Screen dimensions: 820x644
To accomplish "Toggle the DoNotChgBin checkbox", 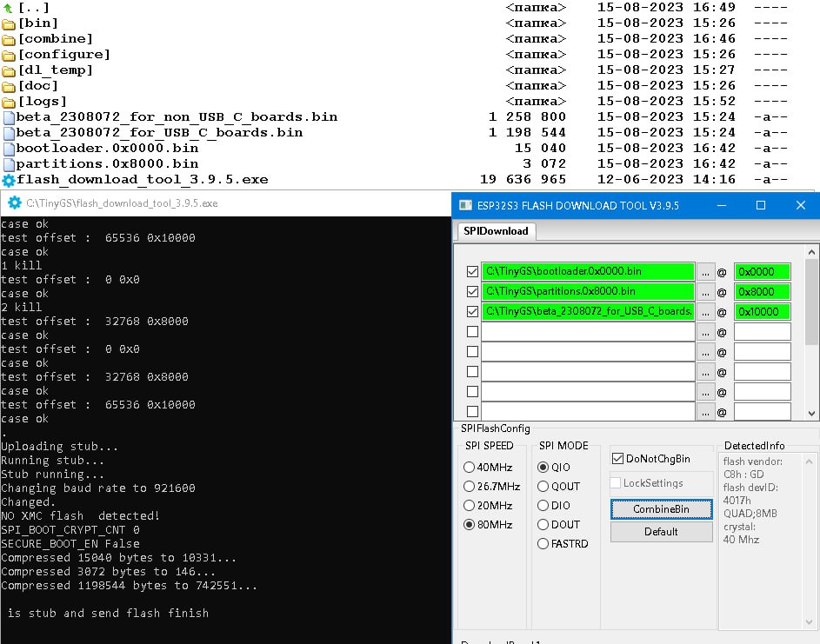I will [617, 459].
